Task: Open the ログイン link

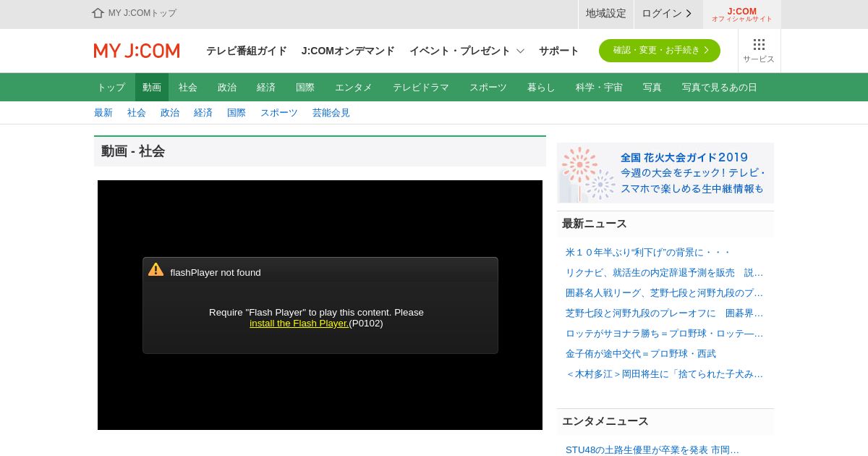Action: (x=668, y=13)
